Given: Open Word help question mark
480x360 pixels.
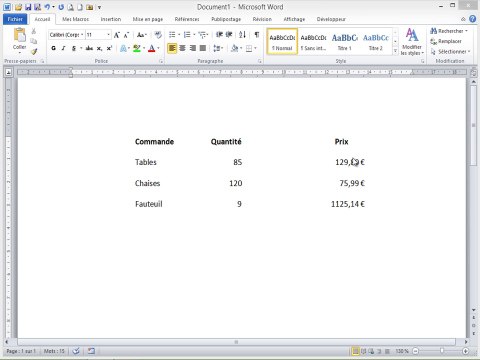Looking at the screenshot, I should tap(472, 19).
